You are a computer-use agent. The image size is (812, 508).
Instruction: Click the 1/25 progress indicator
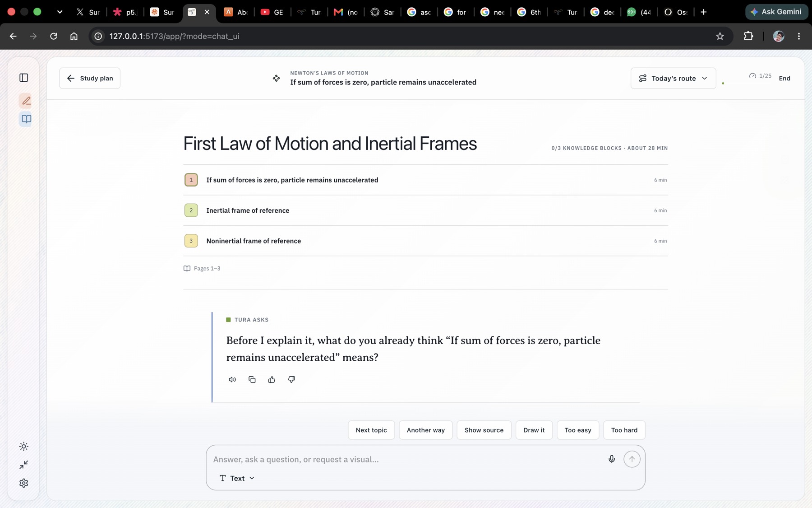pos(760,76)
